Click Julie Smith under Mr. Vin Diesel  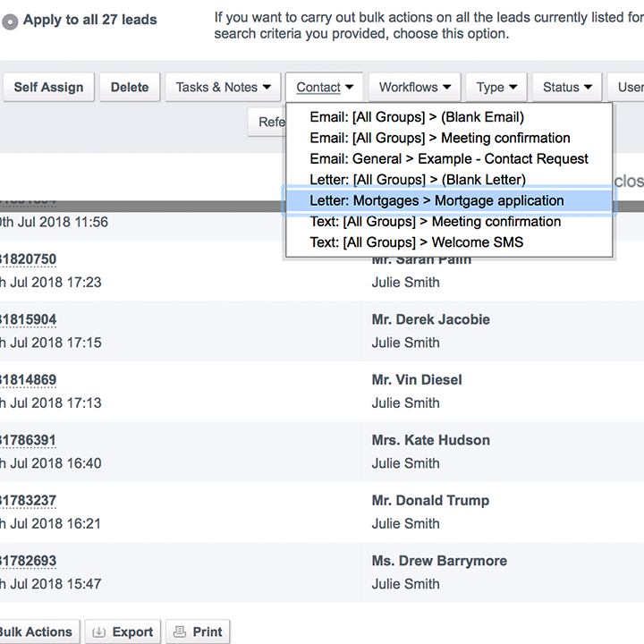[x=406, y=402]
